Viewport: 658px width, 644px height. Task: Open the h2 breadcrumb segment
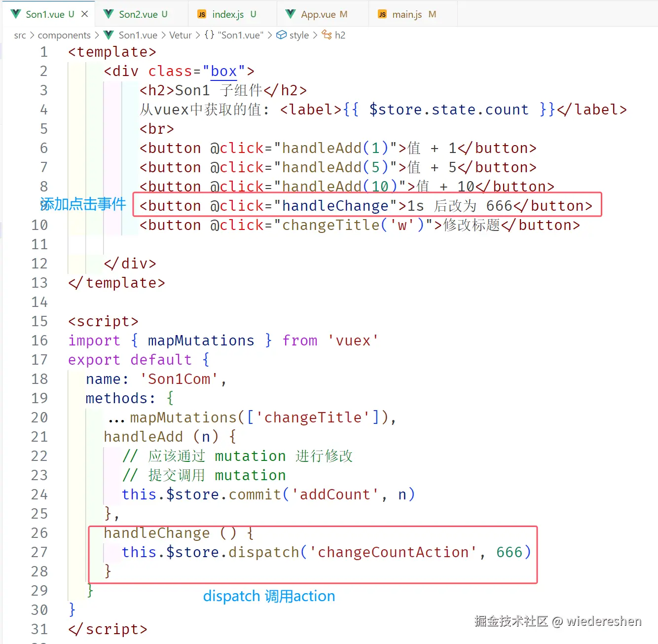(340, 35)
